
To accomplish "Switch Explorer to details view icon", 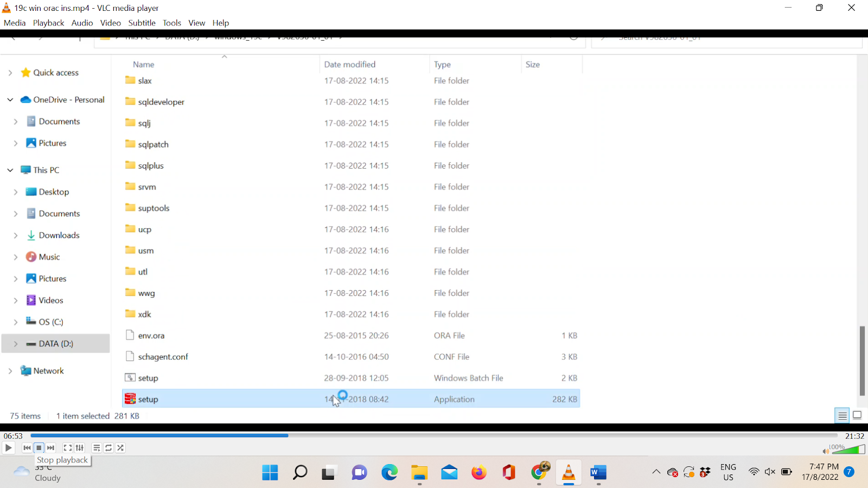I will pos(843,416).
